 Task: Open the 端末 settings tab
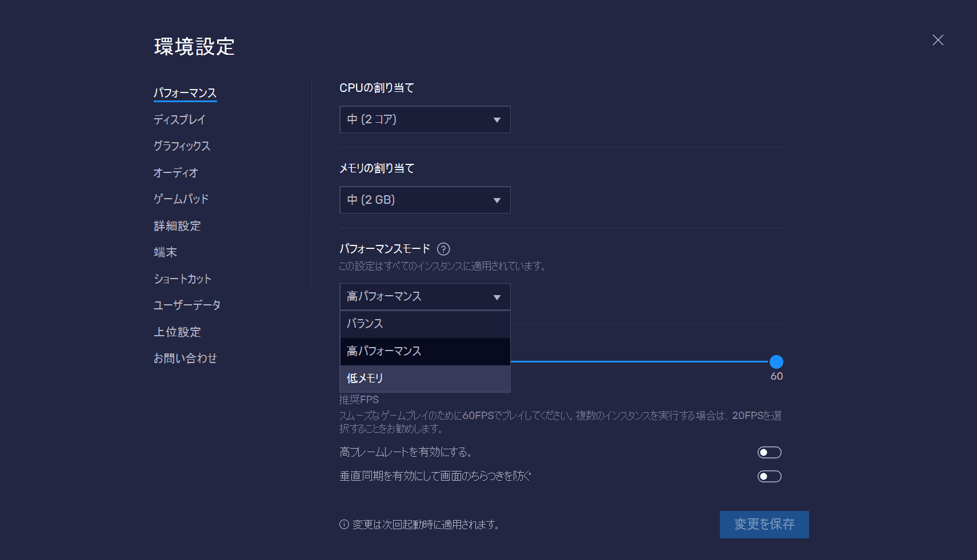pyautogui.click(x=165, y=252)
